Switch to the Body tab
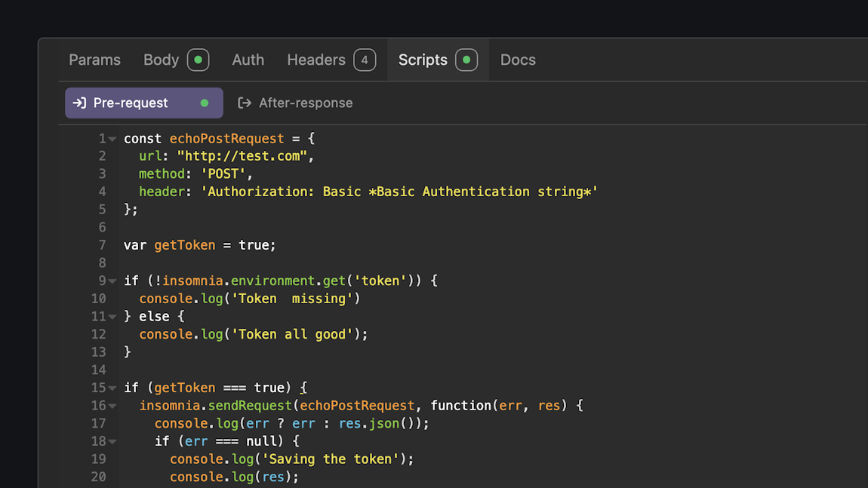The width and height of the screenshot is (868, 488). (160, 60)
